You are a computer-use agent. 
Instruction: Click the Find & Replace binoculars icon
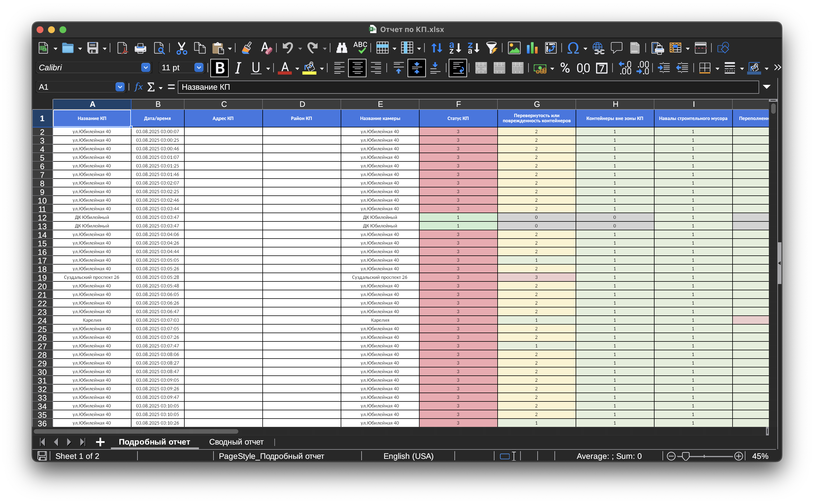(342, 48)
